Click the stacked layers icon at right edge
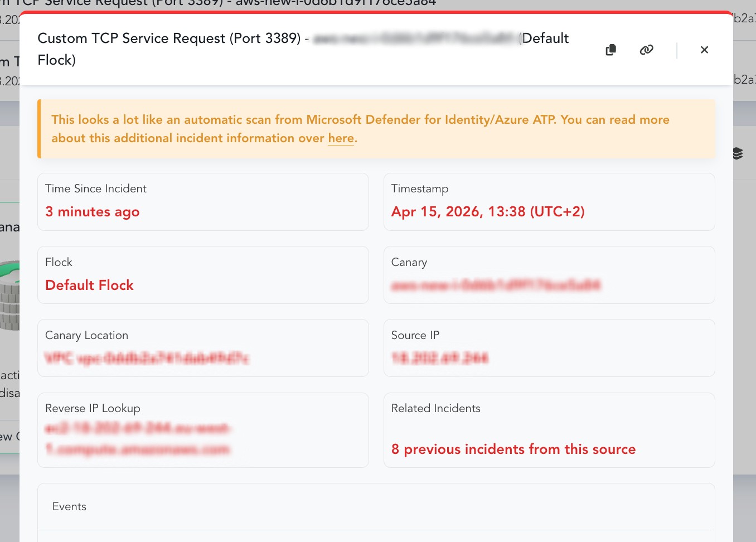Screen dimensions: 756x542 pyautogui.click(x=738, y=154)
